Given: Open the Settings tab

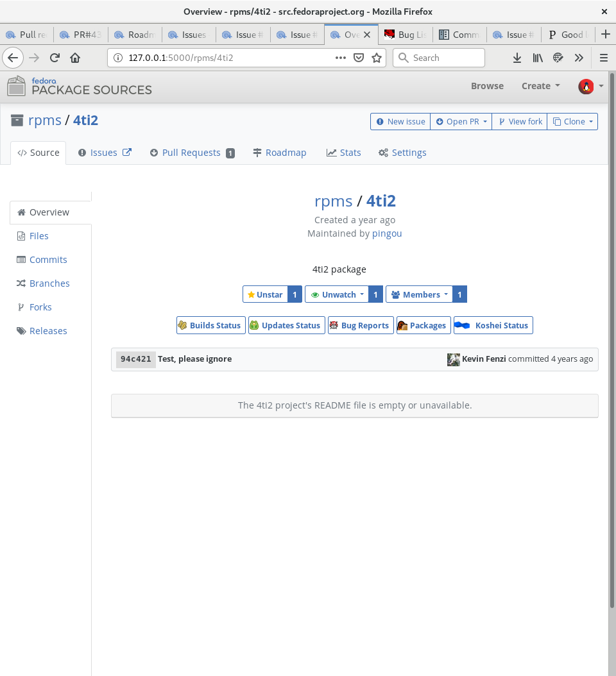Looking at the screenshot, I should 402,153.
